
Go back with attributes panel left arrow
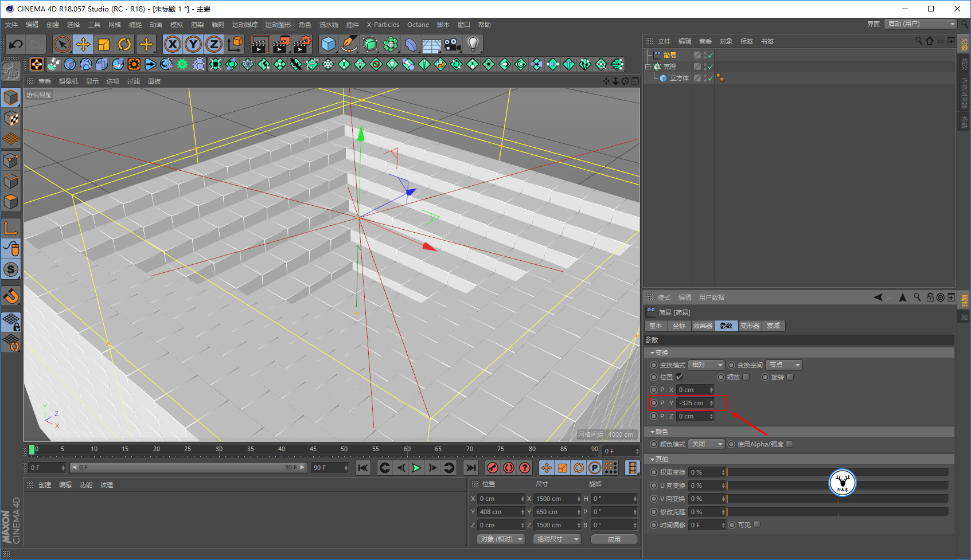878,297
